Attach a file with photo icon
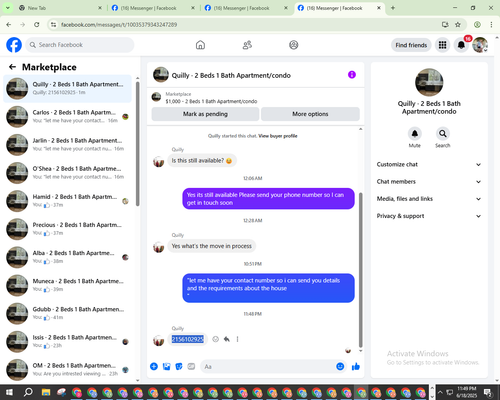Image resolution: width=500 pixels, height=400 pixels. coord(166,367)
